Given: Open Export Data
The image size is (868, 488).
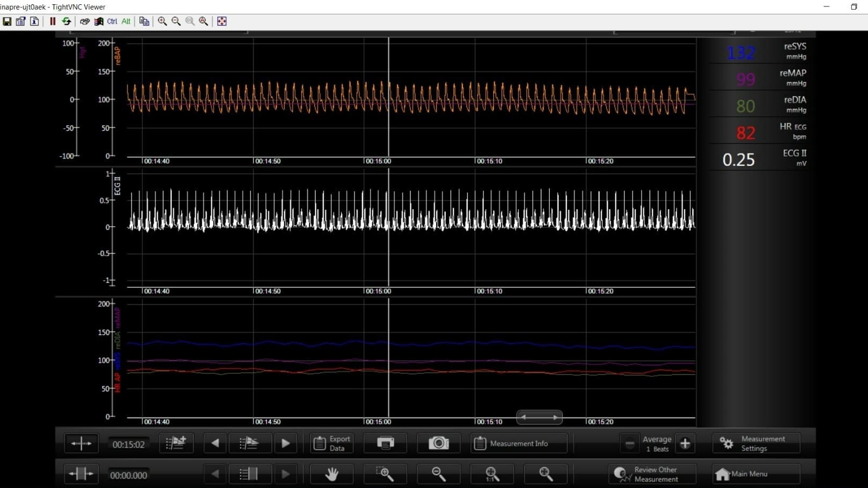Looking at the screenshot, I should pyautogui.click(x=331, y=443).
